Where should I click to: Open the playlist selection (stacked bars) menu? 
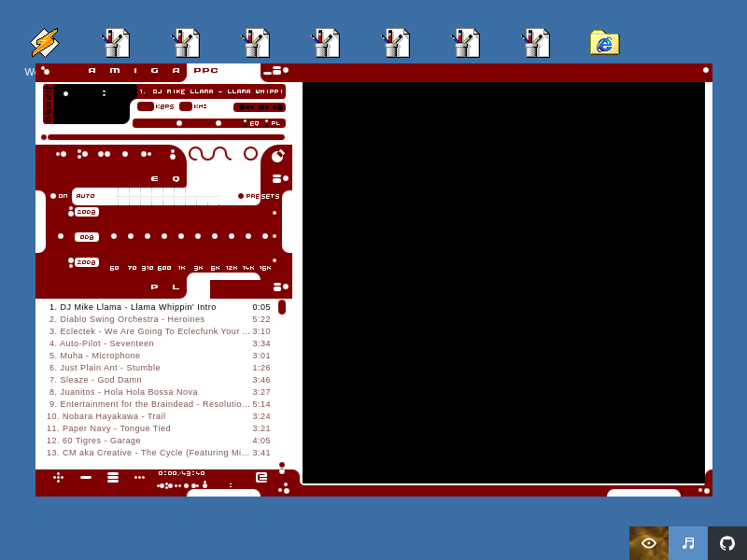point(113,477)
